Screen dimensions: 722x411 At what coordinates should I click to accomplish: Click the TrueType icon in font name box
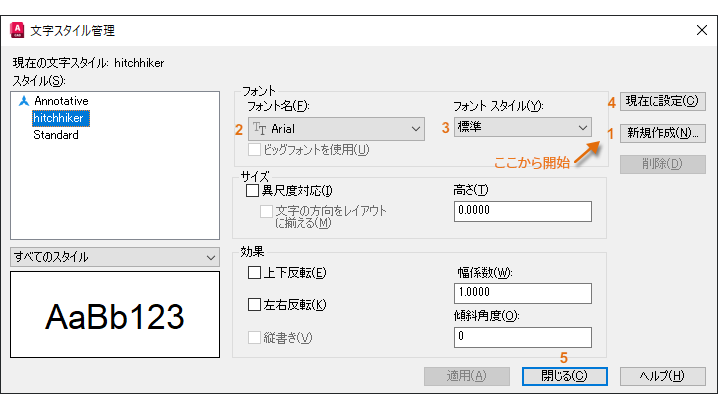[x=260, y=129]
